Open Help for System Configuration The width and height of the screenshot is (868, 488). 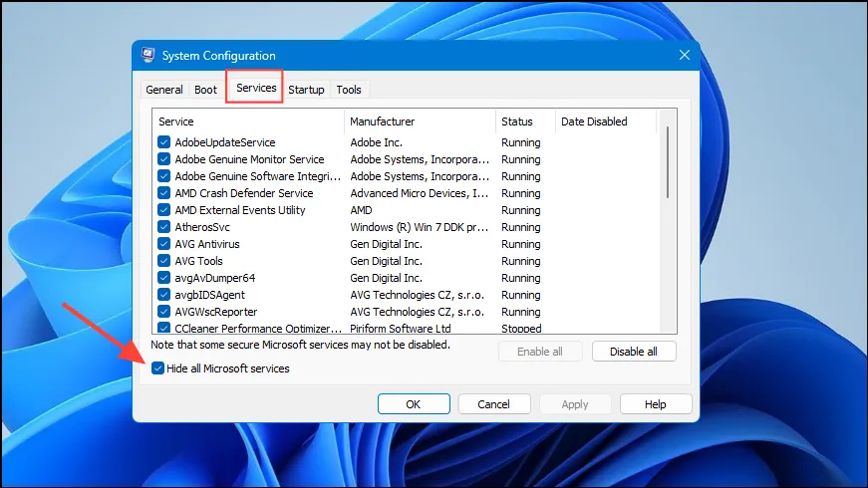coord(656,404)
